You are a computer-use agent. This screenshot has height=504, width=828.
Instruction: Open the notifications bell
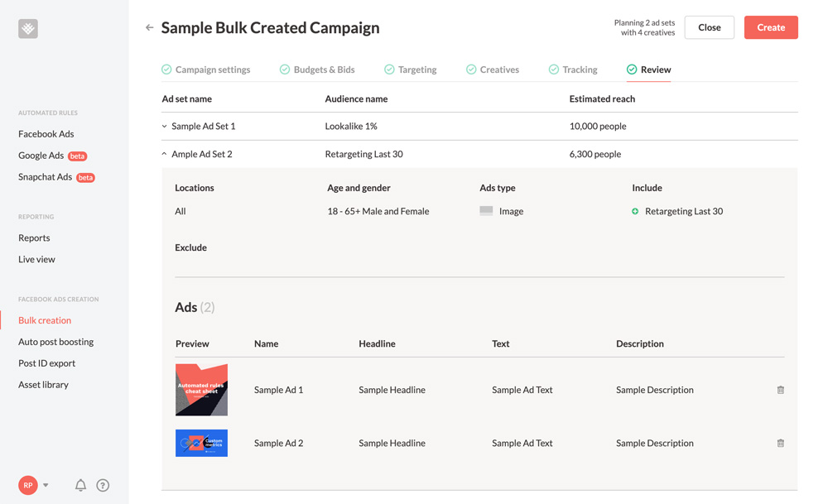(80, 486)
